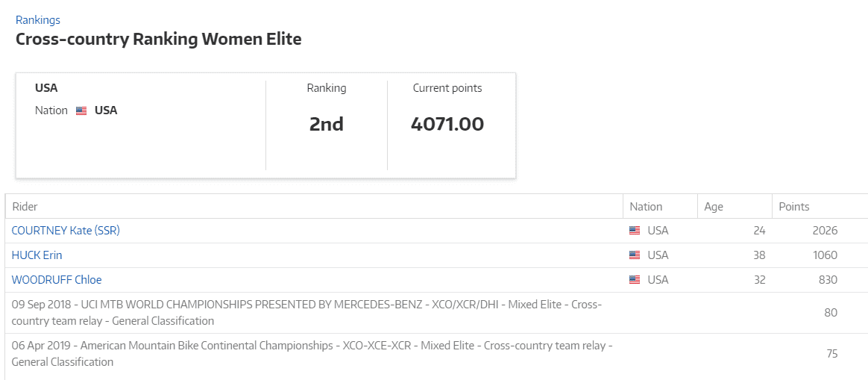
Task: Click the Age column header
Action: (x=714, y=207)
